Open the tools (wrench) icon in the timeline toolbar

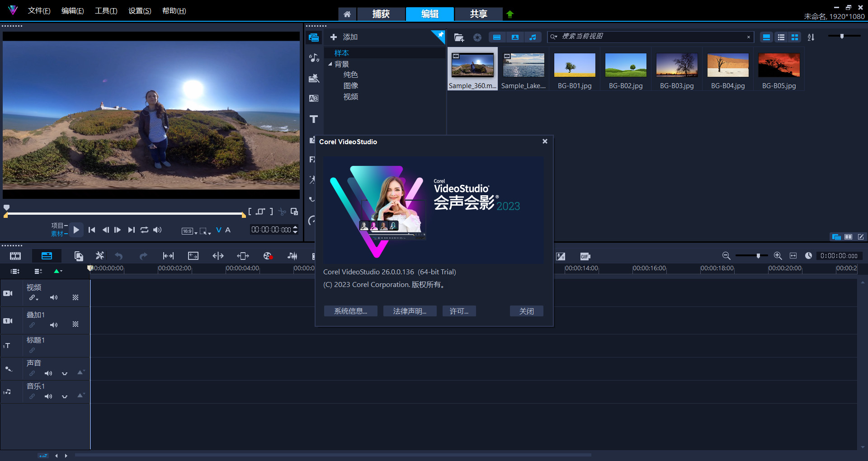(99, 256)
